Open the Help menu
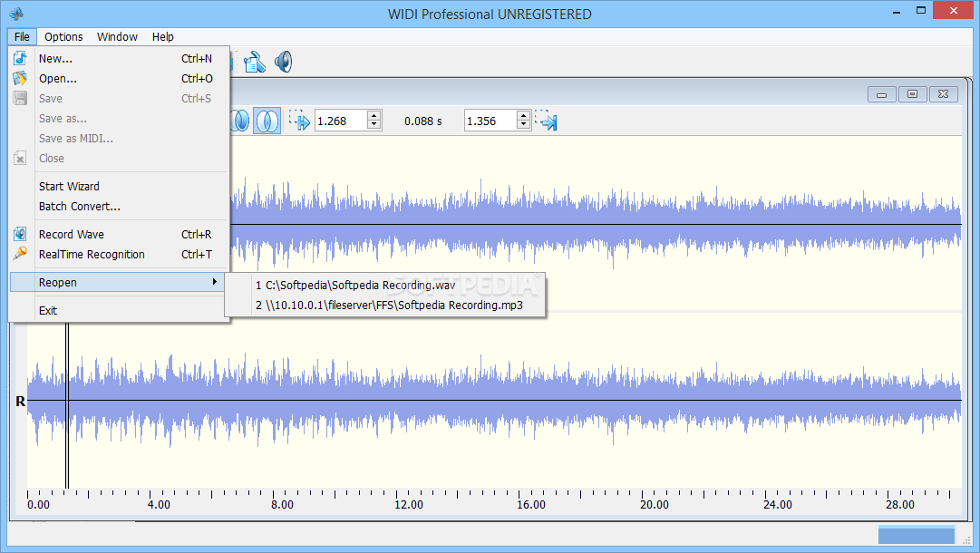This screenshot has width=980, height=553. click(x=162, y=37)
